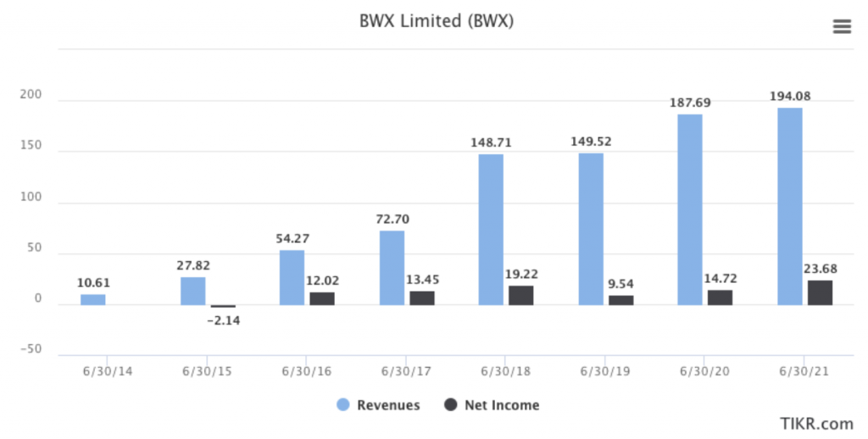This screenshot has height=439, width=868.
Task: Select the 6/30/20 net income bar
Action: pos(721,297)
